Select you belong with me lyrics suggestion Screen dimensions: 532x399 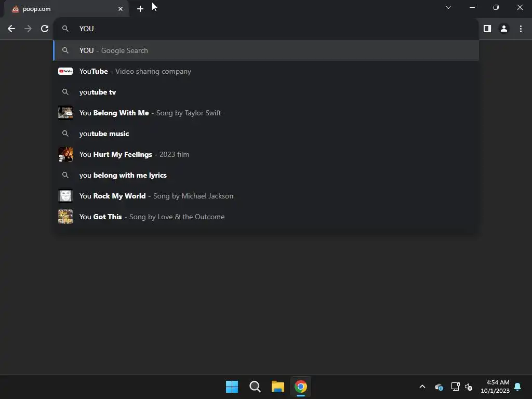266,175
